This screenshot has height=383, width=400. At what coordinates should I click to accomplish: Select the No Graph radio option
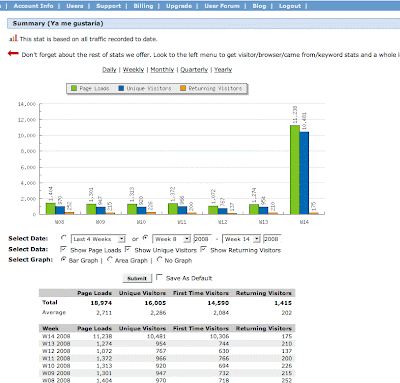tap(160, 259)
